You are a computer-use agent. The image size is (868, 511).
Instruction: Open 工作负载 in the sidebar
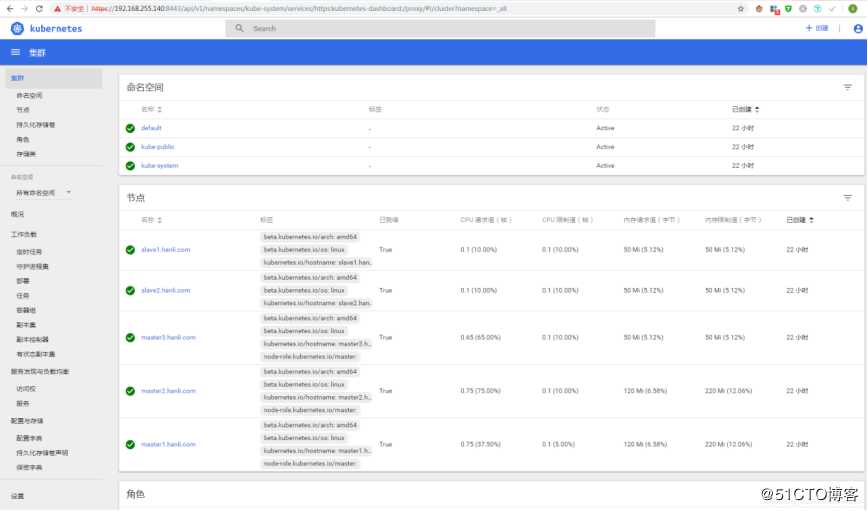[x=24, y=235]
